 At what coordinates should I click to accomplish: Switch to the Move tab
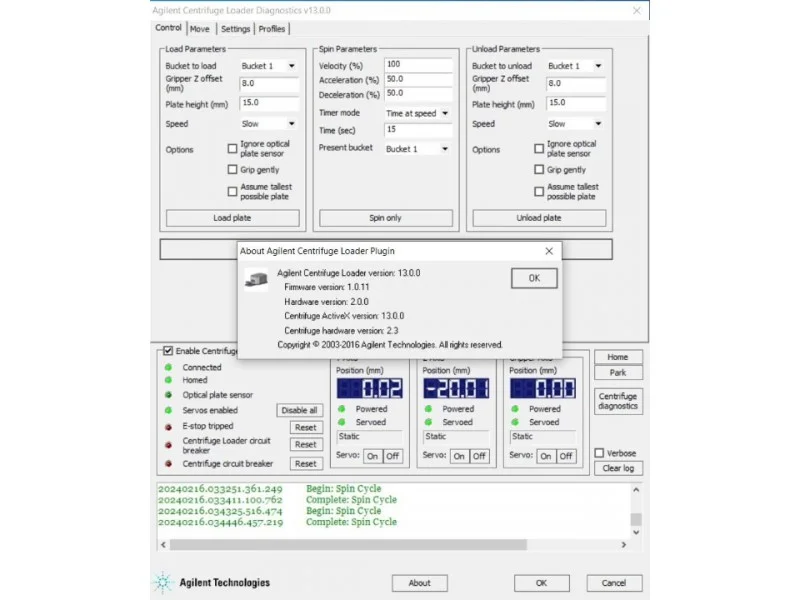[200, 29]
